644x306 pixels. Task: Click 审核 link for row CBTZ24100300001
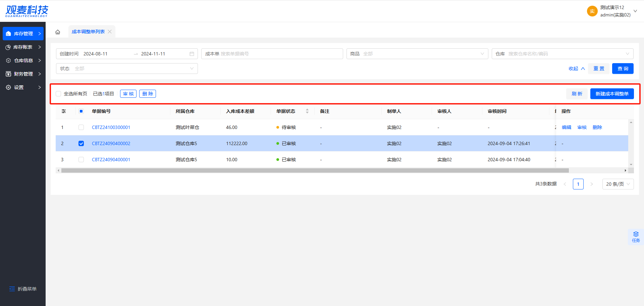pos(582,127)
